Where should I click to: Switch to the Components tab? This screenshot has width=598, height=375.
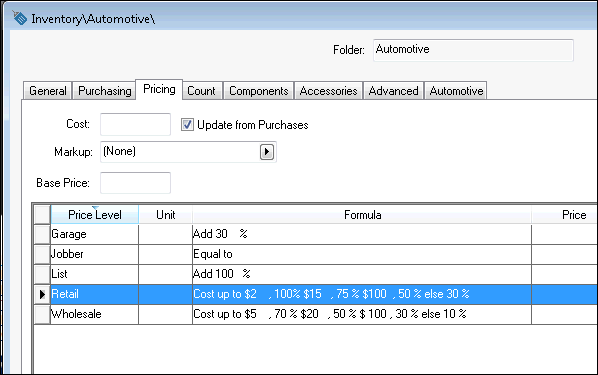[x=259, y=91]
